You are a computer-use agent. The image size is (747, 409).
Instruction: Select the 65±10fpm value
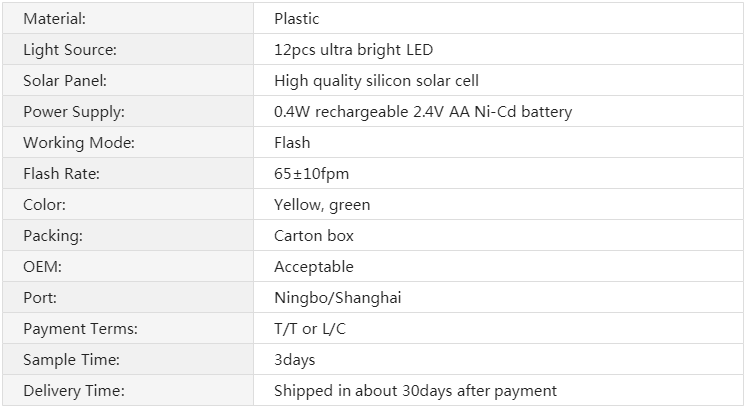[312, 174]
